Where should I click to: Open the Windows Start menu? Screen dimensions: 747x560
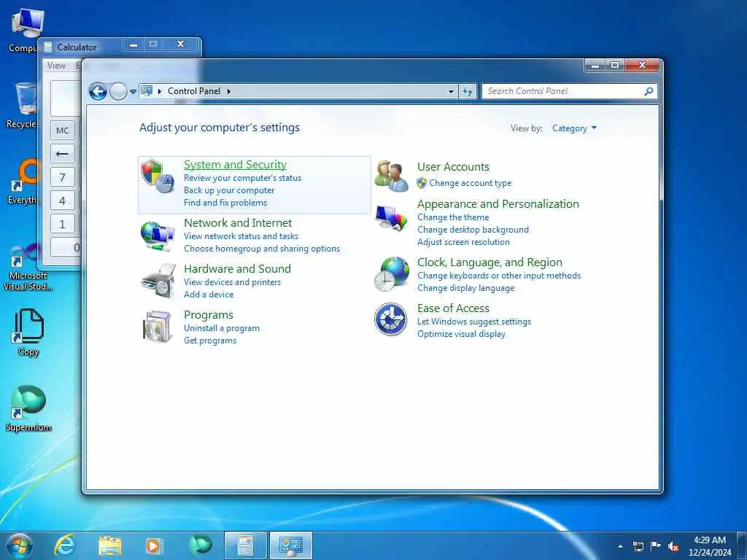(x=20, y=545)
